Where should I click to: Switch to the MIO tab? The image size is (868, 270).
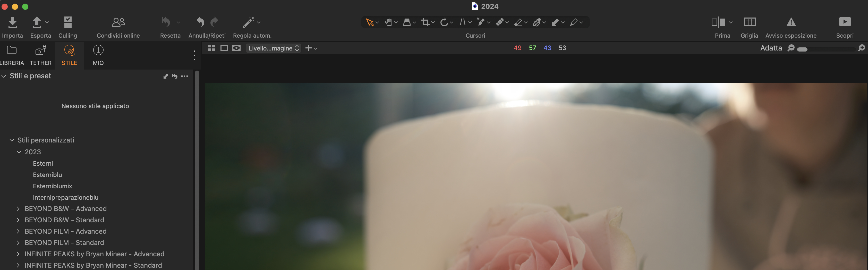click(x=98, y=56)
